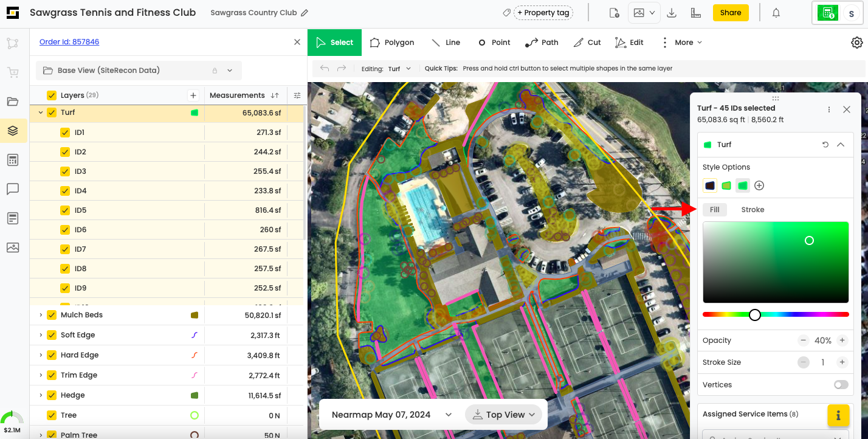Uncheck the Mulch Beds layer checkbox

click(x=52, y=315)
